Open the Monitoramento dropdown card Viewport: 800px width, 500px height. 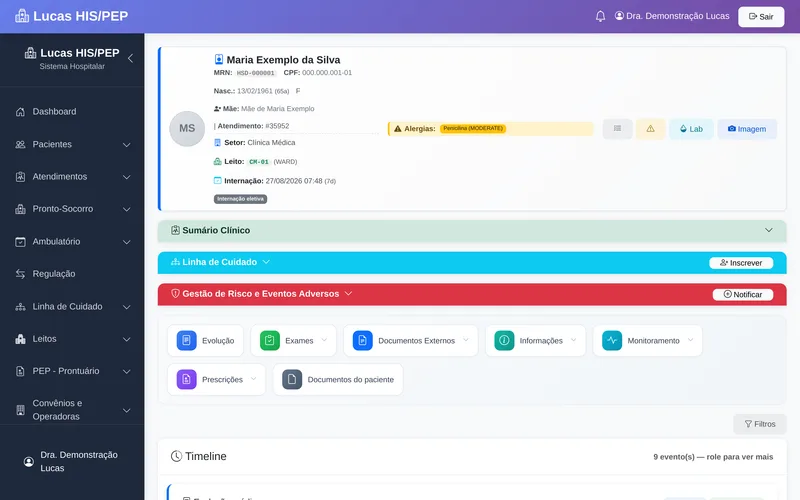pyautogui.click(x=647, y=340)
